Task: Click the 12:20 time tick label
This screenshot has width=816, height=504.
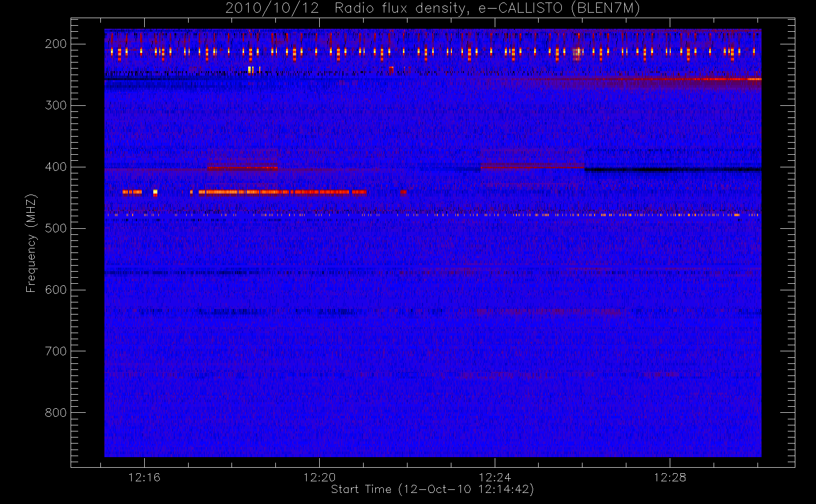Action: tap(320, 477)
